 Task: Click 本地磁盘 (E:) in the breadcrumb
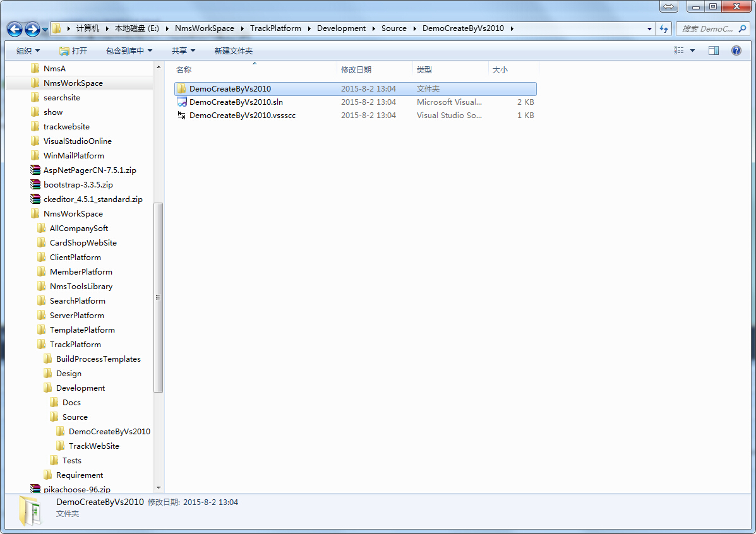point(137,28)
